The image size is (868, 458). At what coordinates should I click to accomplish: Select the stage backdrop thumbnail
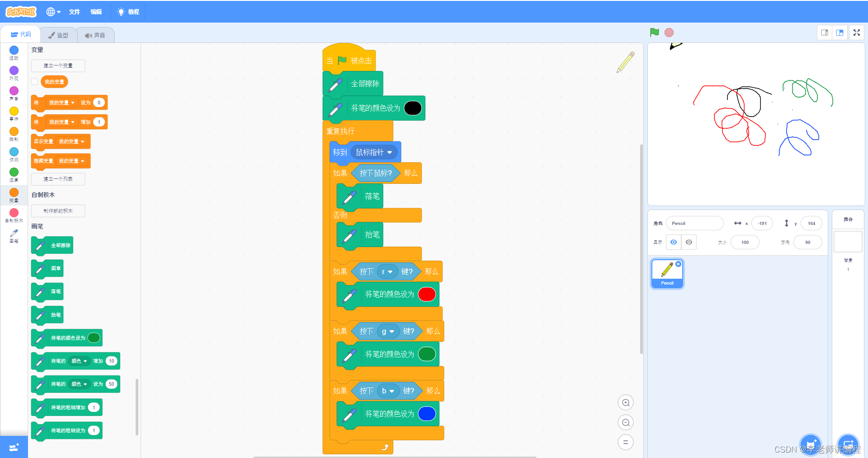(x=848, y=242)
